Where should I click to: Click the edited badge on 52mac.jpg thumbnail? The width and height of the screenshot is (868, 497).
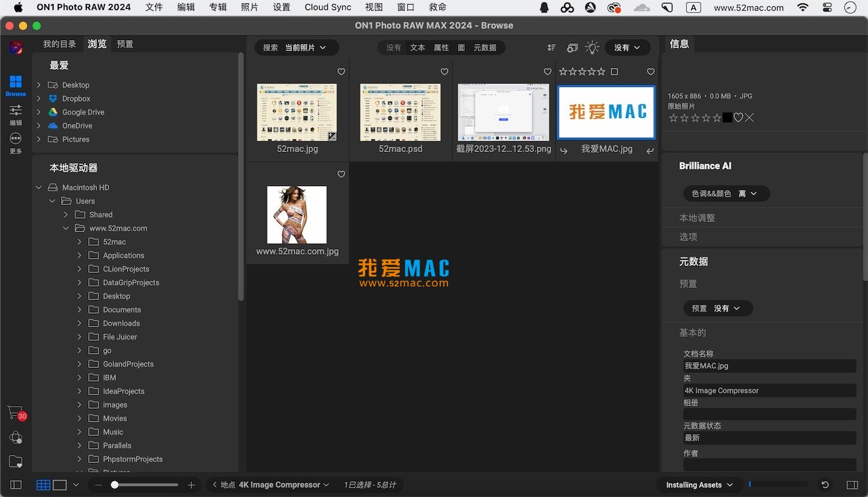point(332,136)
